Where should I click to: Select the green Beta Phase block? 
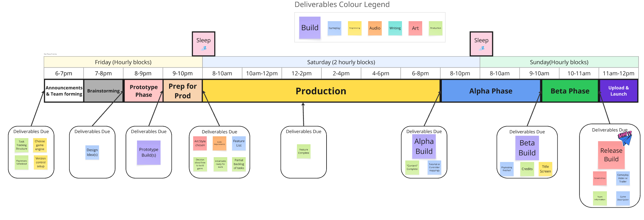[x=570, y=91]
